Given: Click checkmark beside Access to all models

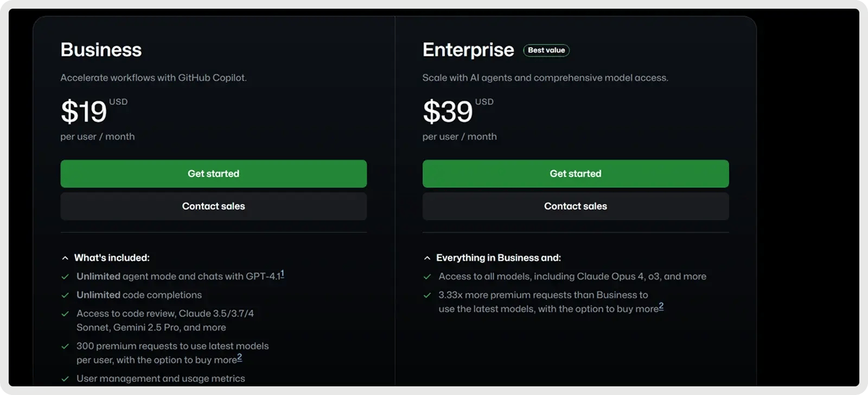Looking at the screenshot, I should (427, 277).
